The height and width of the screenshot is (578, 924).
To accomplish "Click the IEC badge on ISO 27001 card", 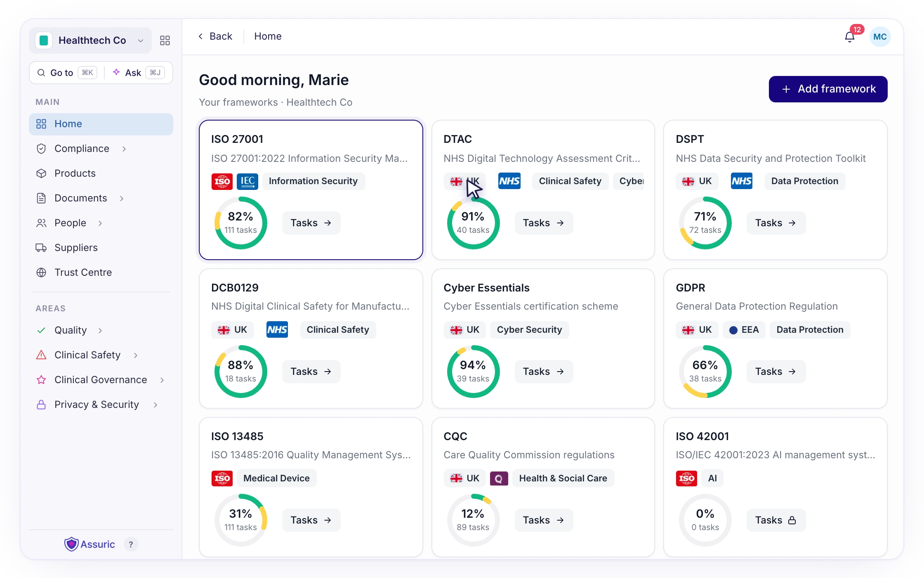I will tap(247, 181).
